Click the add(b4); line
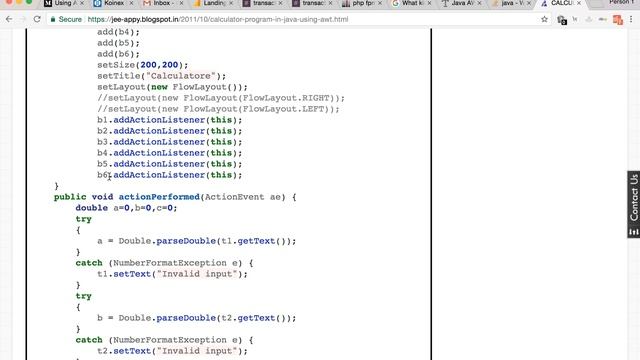The width and height of the screenshot is (640, 360). 118,32
